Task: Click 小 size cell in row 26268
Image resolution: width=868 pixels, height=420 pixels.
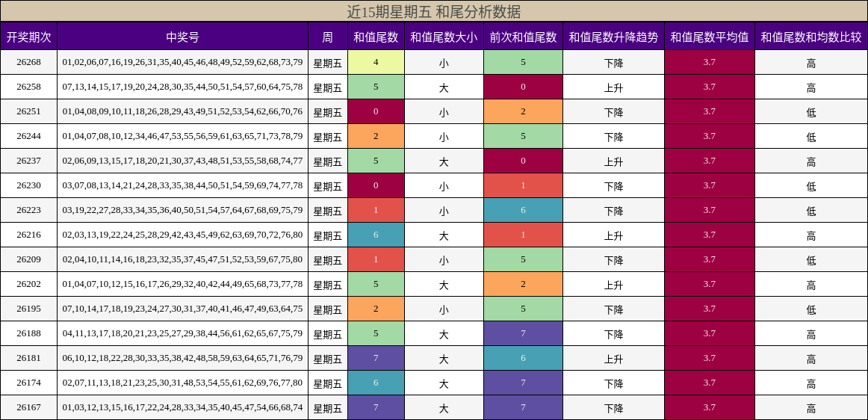Action: click(444, 62)
